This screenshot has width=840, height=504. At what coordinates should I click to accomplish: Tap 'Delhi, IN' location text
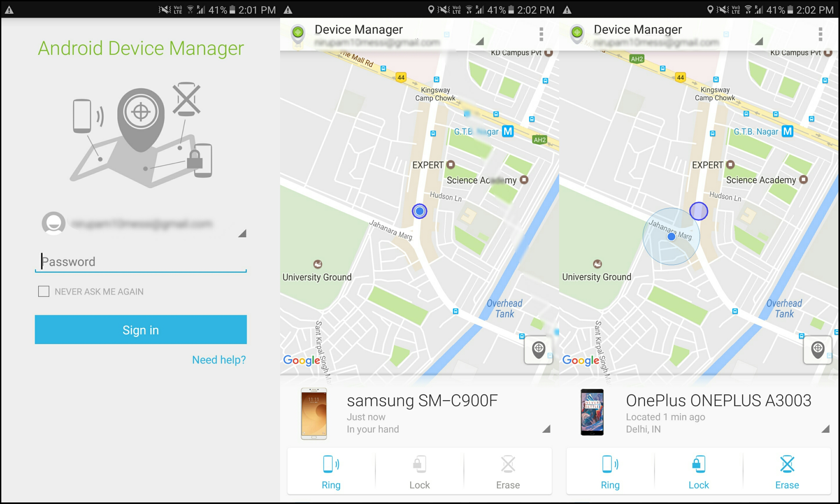tap(643, 429)
